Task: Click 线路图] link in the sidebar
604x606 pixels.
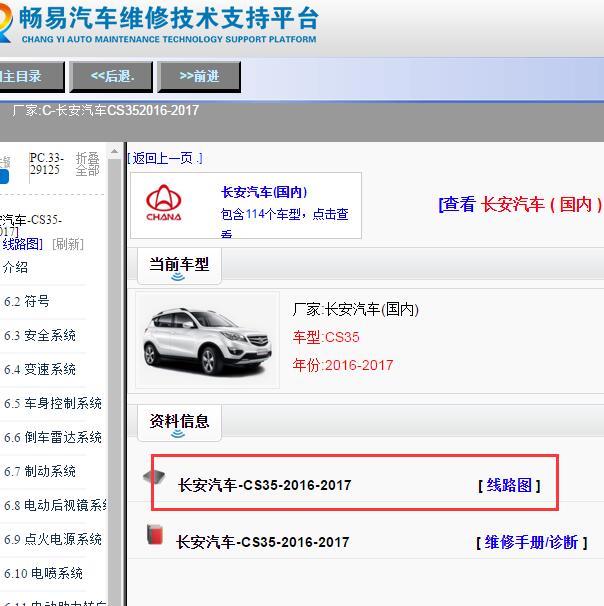Action: click(x=22, y=244)
